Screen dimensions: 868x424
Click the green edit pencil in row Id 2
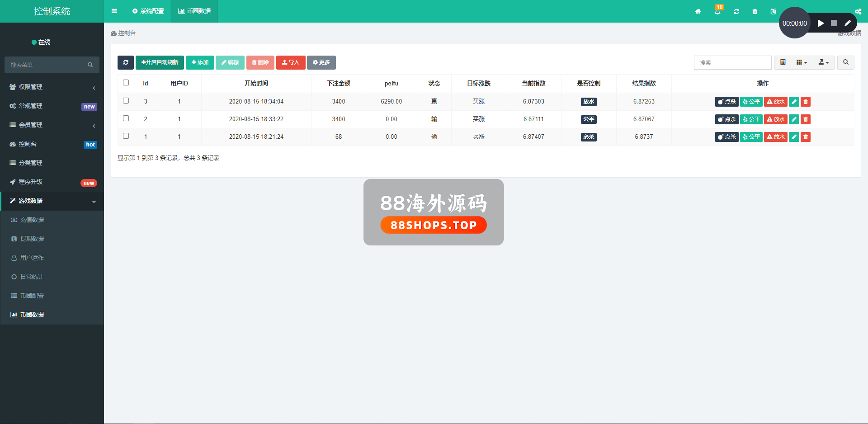click(x=794, y=119)
